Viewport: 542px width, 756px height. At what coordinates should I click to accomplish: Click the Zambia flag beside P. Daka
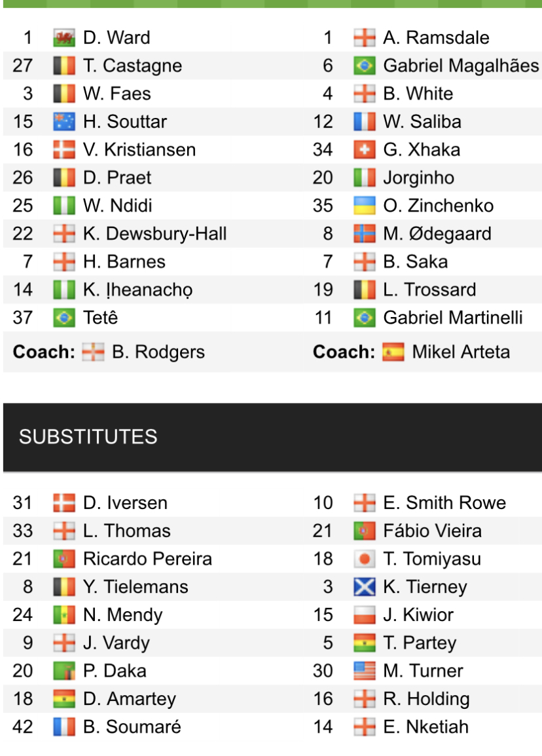tap(64, 671)
